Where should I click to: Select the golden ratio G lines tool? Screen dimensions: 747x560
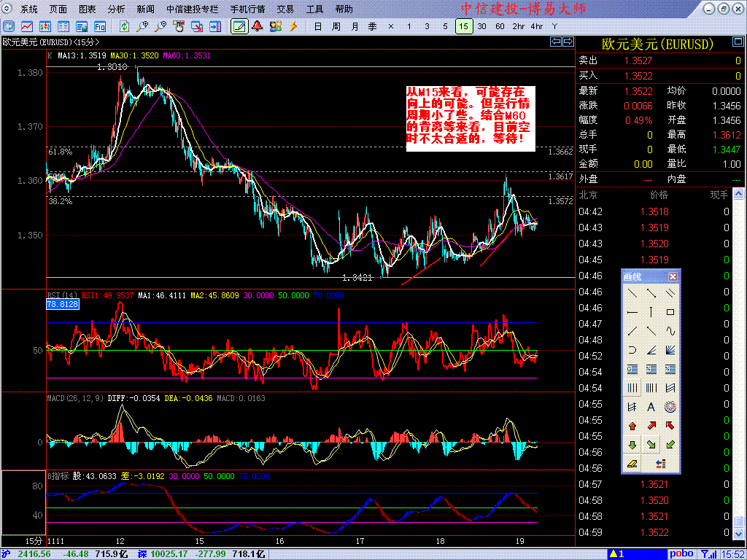coord(632,369)
